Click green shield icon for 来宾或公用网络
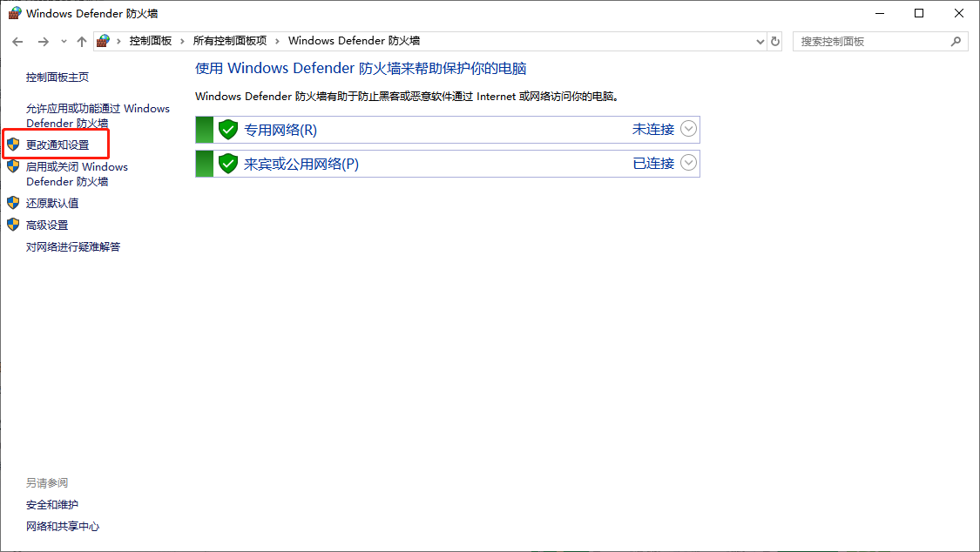This screenshot has height=552, width=980. tap(228, 164)
